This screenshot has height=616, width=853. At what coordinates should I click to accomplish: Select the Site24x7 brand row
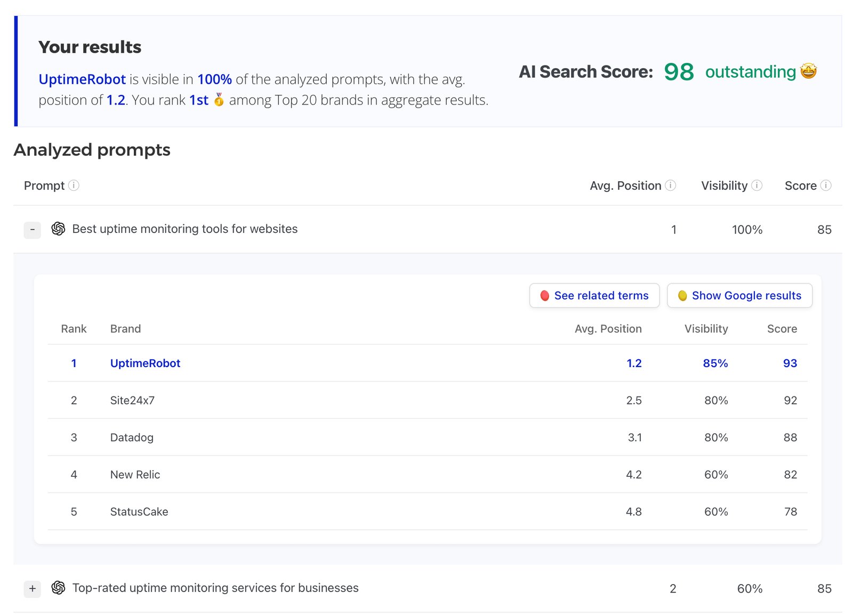pos(132,400)
